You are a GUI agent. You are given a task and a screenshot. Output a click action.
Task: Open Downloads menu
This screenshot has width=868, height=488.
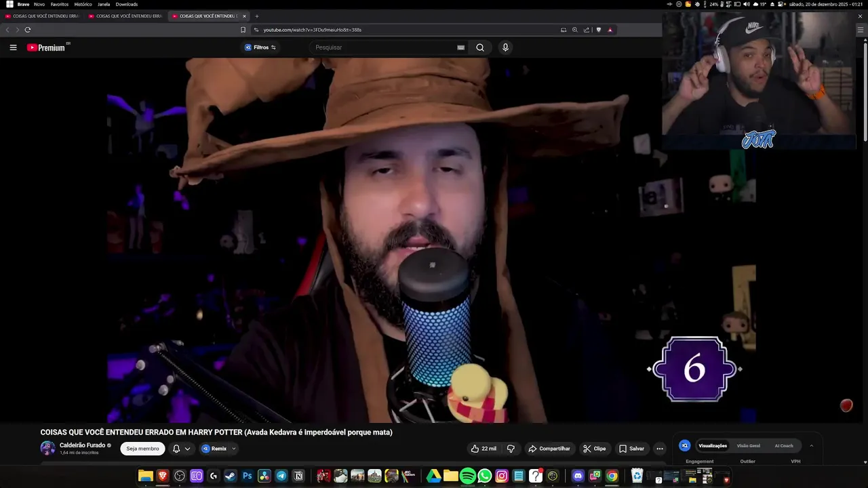[127, 4]
